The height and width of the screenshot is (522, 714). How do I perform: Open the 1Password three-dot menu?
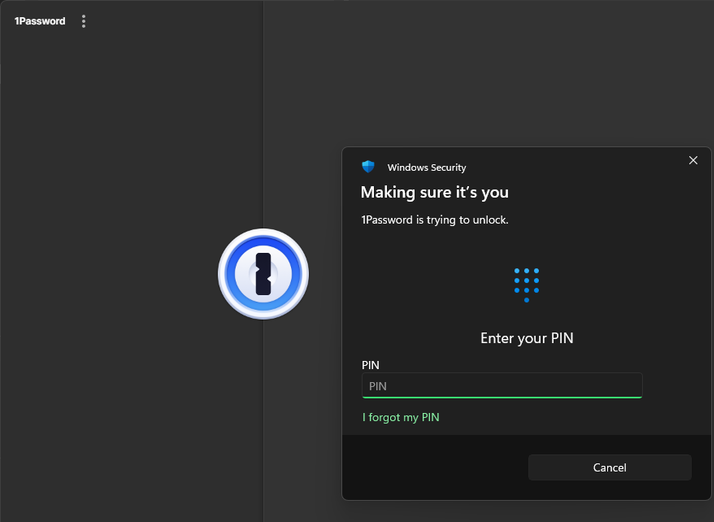(x=83, y=21)
